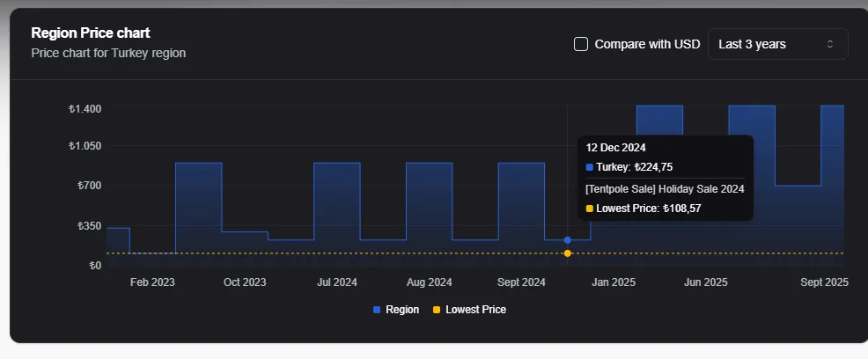The image size is (868, 359).
Task: Click the Region Price chart title
Action: 91,33
